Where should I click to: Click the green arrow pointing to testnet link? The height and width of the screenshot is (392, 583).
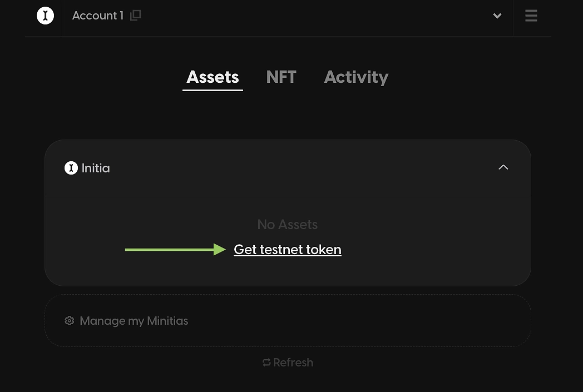pyautogui.click(x=175, y=249)
